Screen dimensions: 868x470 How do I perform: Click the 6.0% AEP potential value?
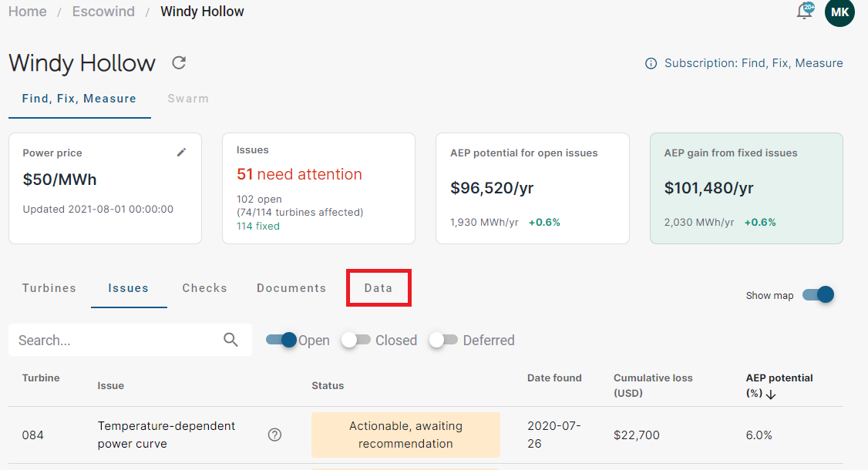(x=759, y=435)
